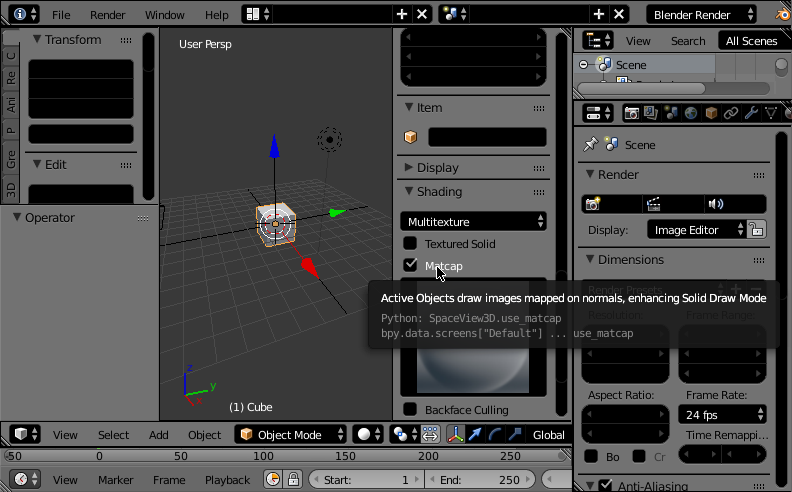The width and height of the screenshot is (792, 492).
Task: Click the Search button in the outliner
Action: pos(688,41)
